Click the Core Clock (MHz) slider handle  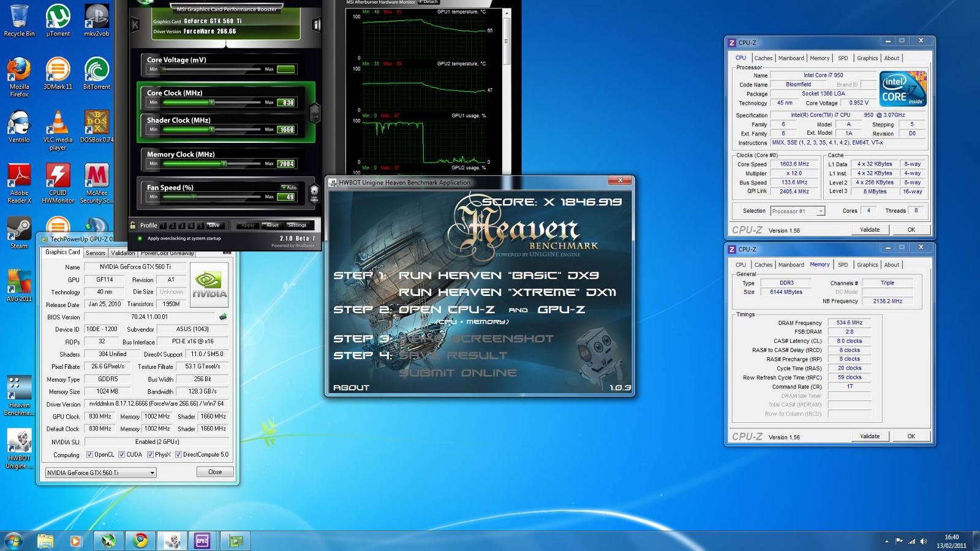click(x=211, y=102)
